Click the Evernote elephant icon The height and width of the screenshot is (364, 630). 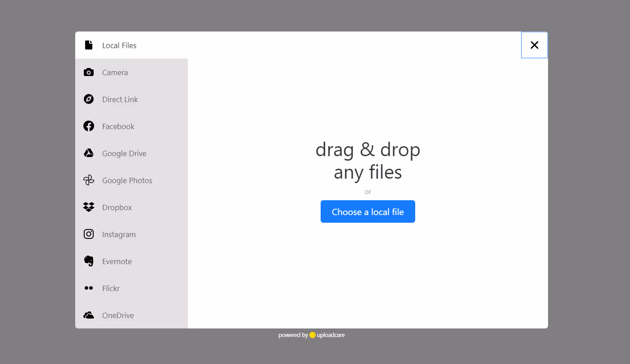[x=89, y=261]
